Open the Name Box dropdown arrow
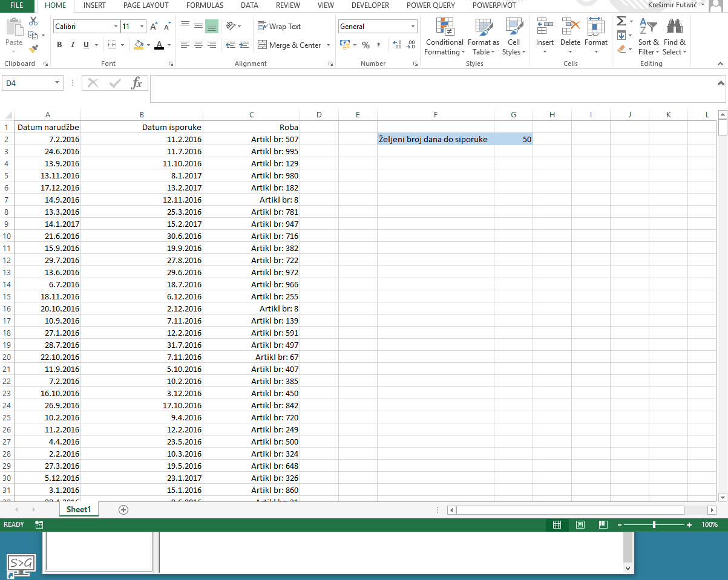This screenshot has width=728, height=580. point(57,83)
